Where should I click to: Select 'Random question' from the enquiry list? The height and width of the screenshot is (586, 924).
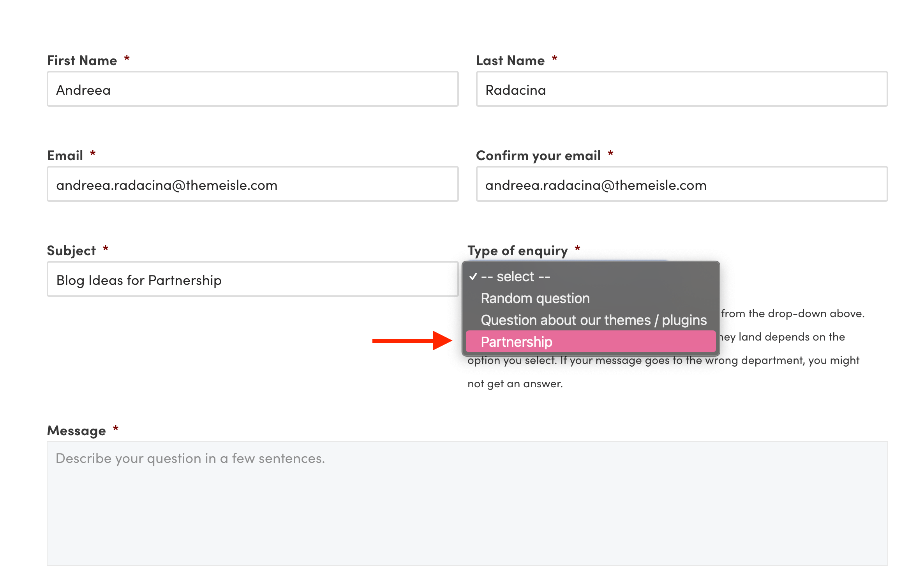coord(535,298)
